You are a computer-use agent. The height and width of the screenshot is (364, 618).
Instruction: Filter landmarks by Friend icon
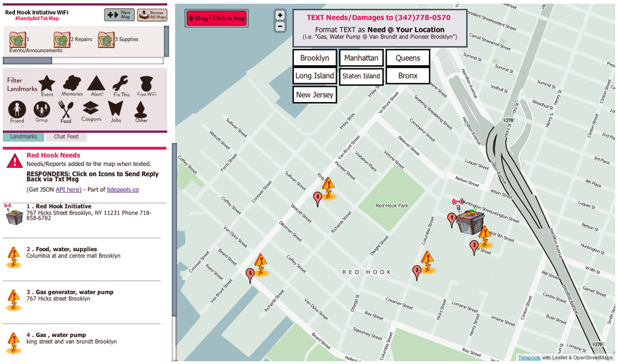pos(17,112)
